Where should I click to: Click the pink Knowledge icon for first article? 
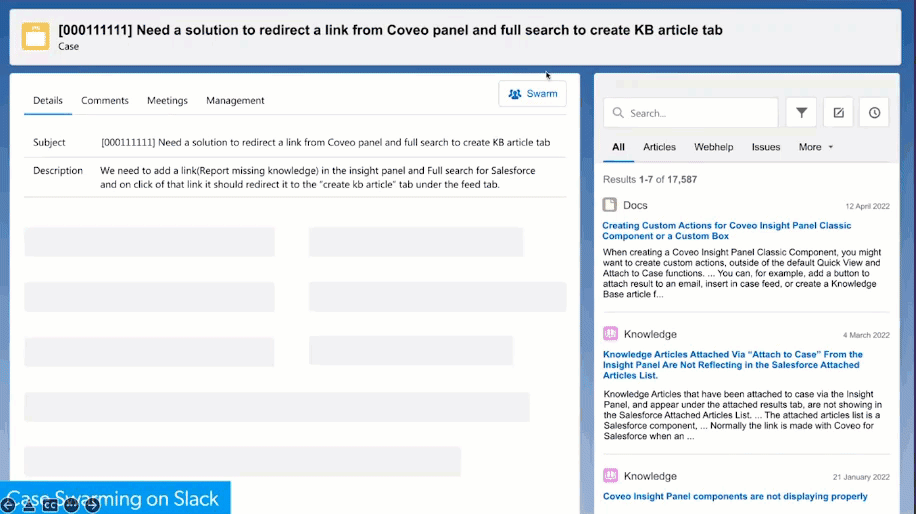(610, 334)
